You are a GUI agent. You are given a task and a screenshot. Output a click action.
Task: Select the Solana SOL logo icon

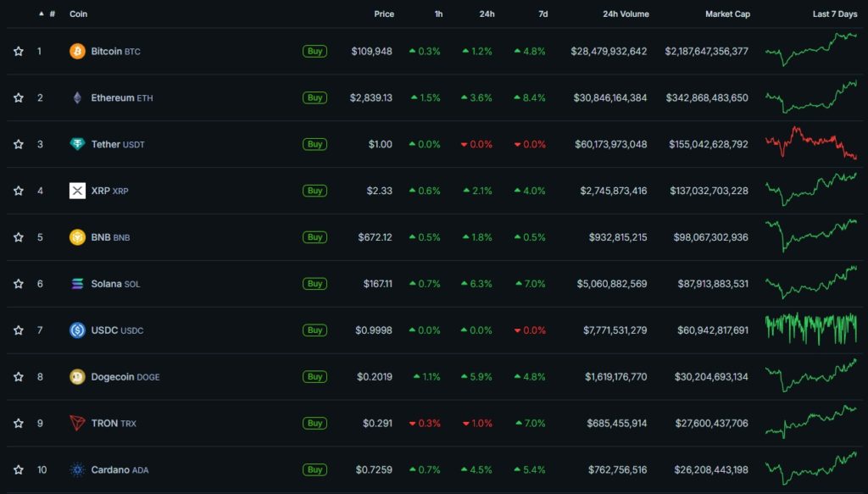pos(78,284)
